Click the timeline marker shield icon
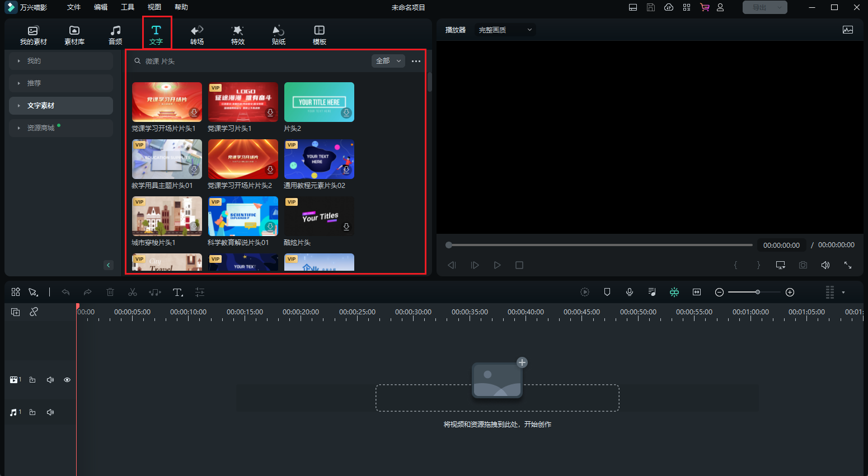868x476 pixels. click(x=607, y=292)
